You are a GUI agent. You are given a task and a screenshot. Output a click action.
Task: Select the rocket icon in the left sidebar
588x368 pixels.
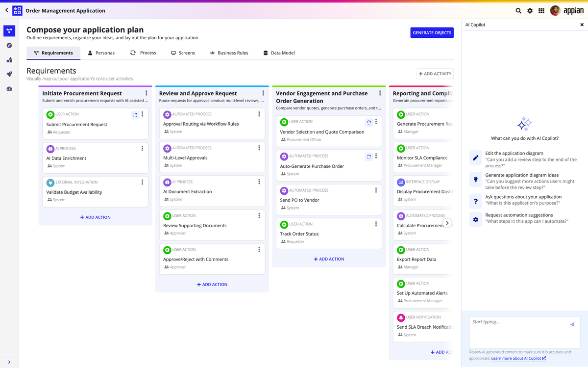9,74
